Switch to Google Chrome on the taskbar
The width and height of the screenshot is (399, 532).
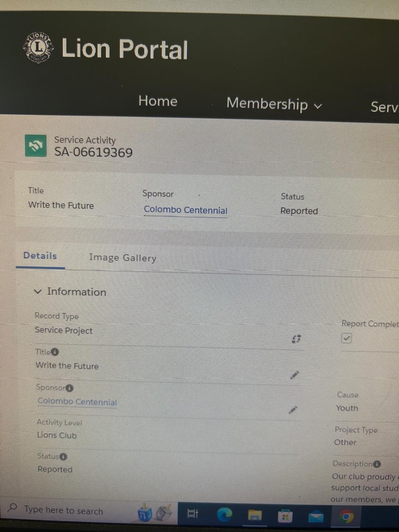(x=346, y=517)
